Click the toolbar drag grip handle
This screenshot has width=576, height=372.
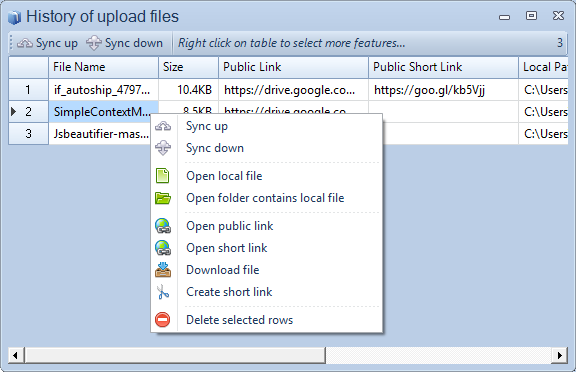(x=11, y=43)
